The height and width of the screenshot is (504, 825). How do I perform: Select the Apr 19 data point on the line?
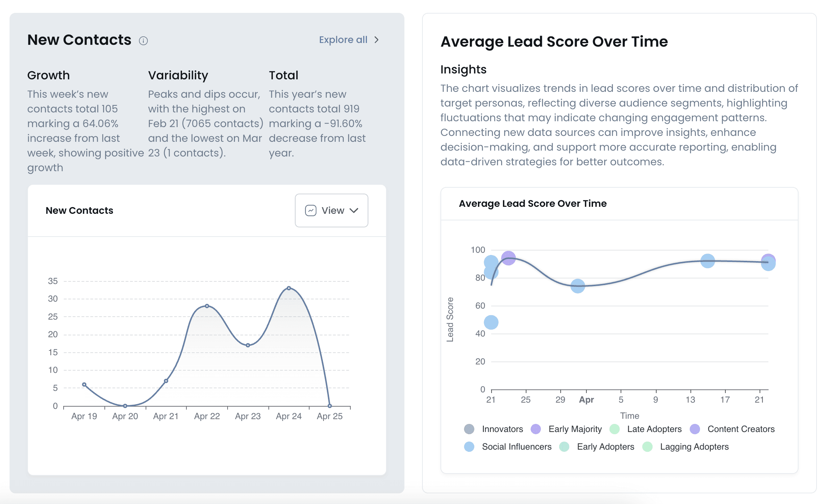(x=84, y=385)
